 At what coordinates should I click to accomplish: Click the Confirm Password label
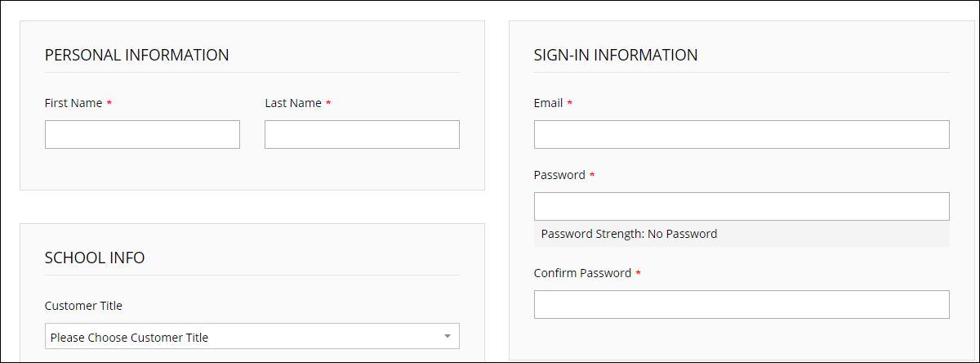[582, 273]
